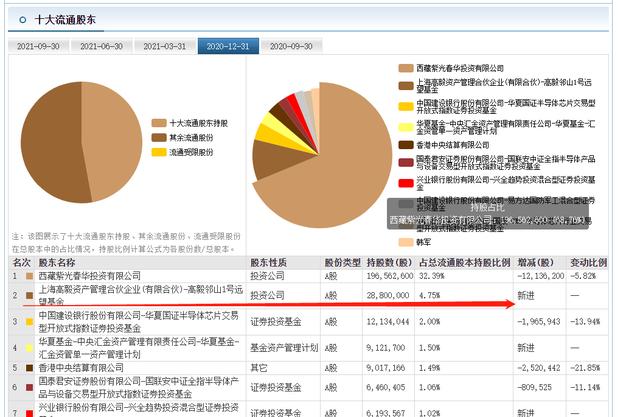Click 基金资产管理计划 cell in row 4
Image resolution: width=640 pixels, height=417 pixels.
tap(284, 348)
